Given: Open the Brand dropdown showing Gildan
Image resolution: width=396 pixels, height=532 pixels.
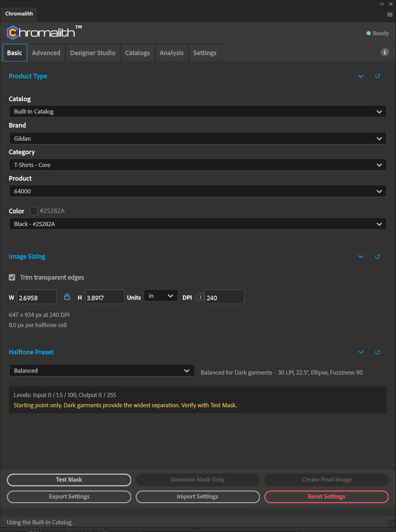Looking at the screenshot, I should [198, 139].
